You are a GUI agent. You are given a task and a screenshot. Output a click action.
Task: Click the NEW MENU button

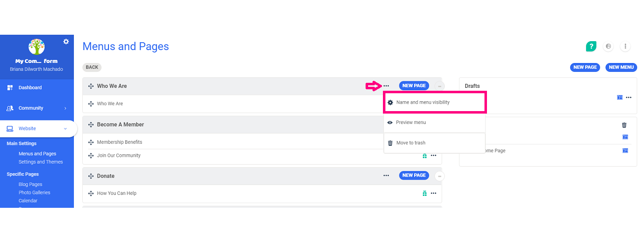click(x=621, y=67)
